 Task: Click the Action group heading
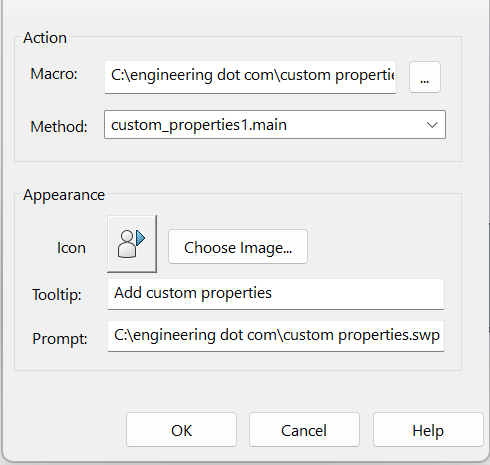click(x=45, y=38)
